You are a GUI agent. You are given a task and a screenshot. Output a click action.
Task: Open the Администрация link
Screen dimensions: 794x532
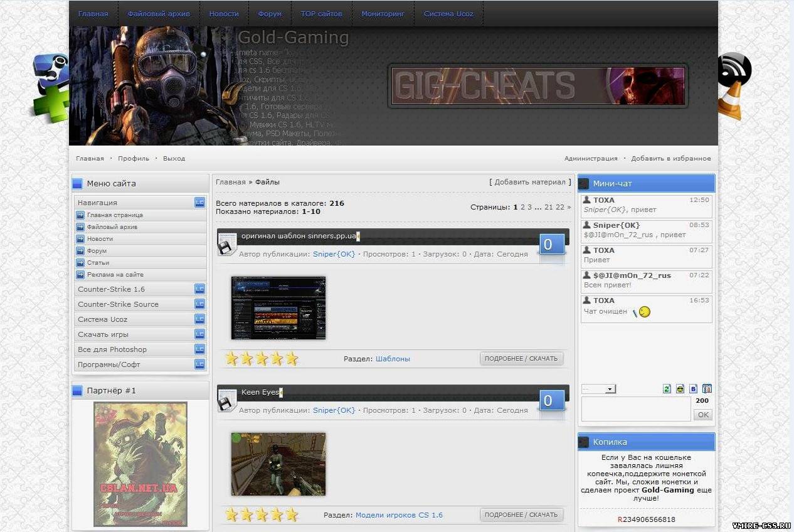tap(591, 159)
